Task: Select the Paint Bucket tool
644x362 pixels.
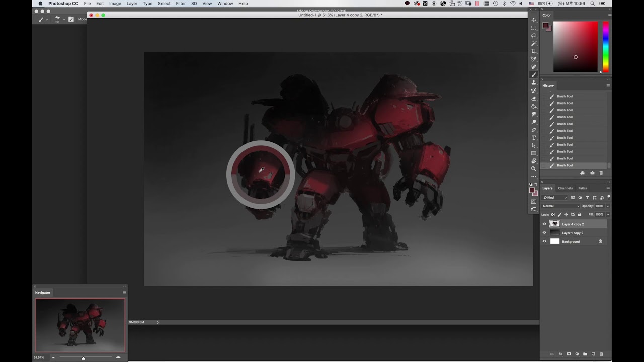Action: click(x=534, y=106)
